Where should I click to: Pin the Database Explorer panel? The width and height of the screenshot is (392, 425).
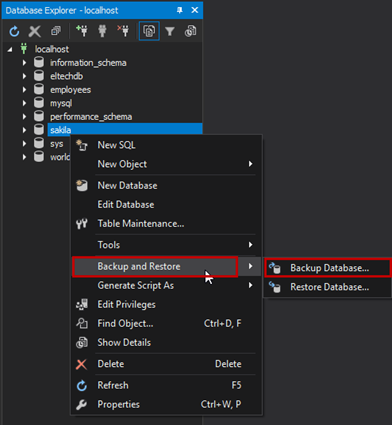click(180, 10)
